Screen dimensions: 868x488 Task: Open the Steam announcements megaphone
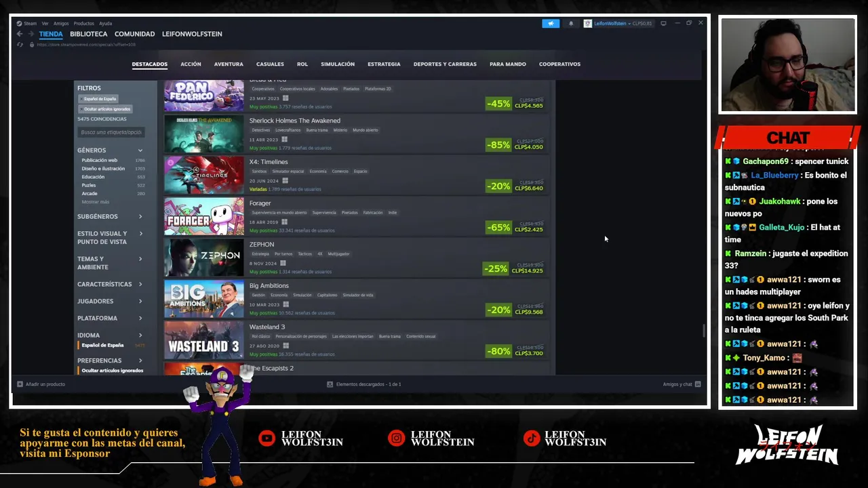coord(551,23)
